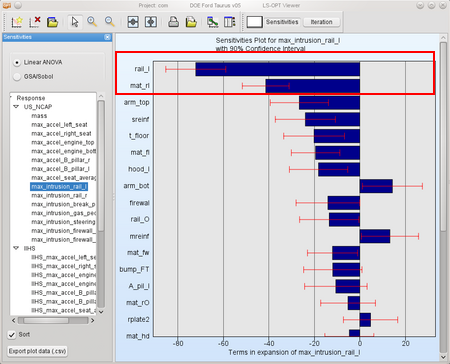Click the printer icon in toolbar
This screenshot has height=364, width=450.
tap(173, 22)
